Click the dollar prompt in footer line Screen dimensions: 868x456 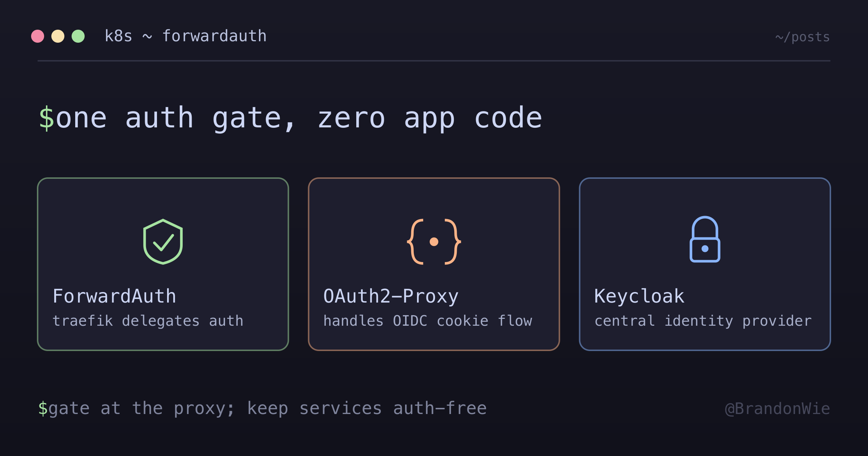[x=43, y=408]
